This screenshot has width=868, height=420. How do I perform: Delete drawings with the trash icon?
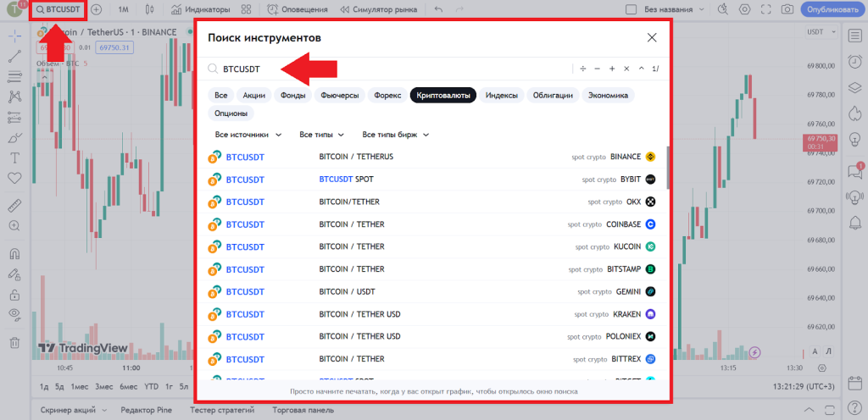tap(15, 343)
